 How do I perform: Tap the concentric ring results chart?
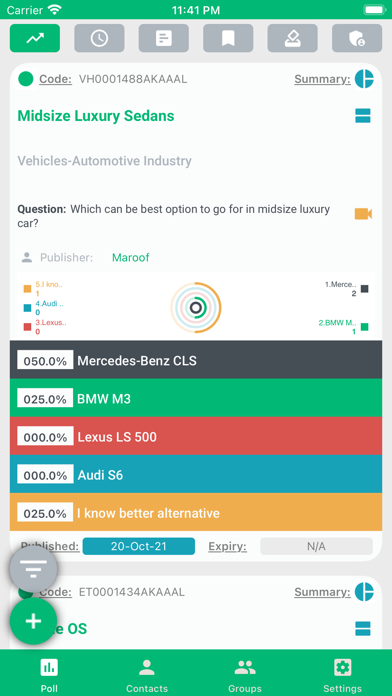pyautogui.click(x=196, y=307)
